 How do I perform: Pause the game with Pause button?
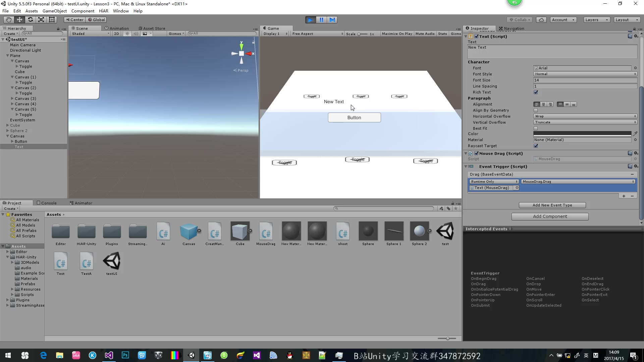(321, 20)
